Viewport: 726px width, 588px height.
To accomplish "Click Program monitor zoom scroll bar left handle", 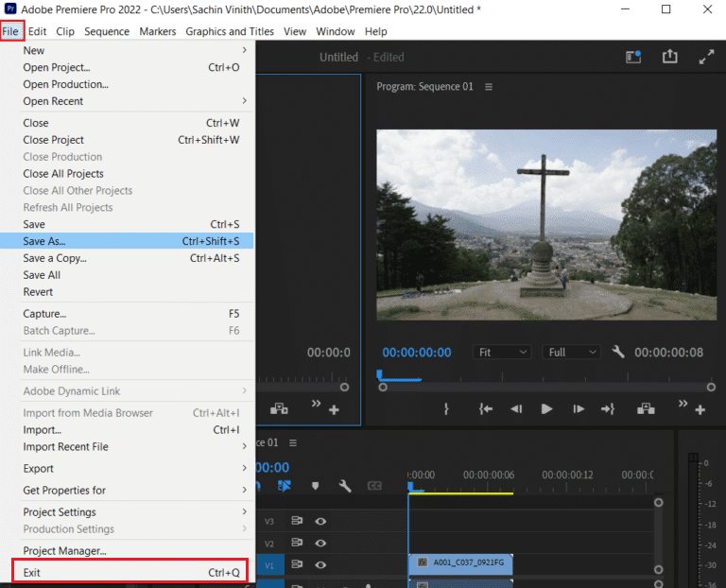I will [x=383, y=387].
